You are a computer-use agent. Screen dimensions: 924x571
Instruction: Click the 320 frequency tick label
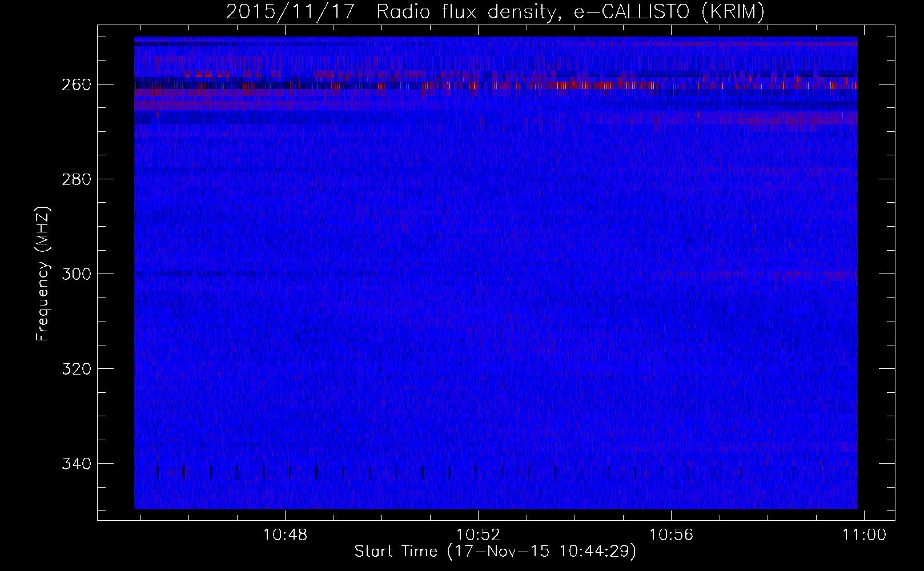(76, 369)
